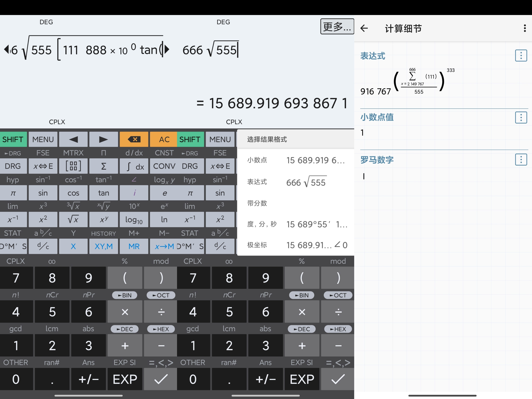Tap the +/− sign key on left calculator
The image size is (532, 399).
pos(88,379)
